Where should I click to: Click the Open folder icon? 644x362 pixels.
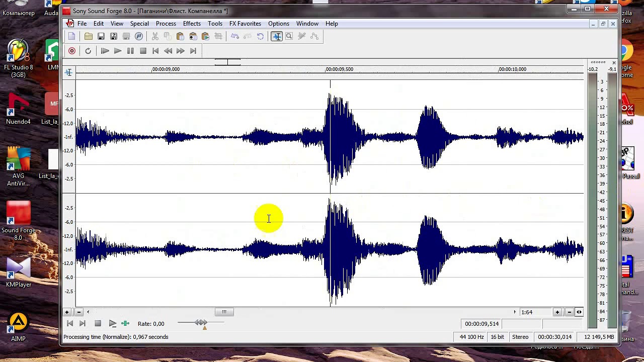click(x=89, y=36)
